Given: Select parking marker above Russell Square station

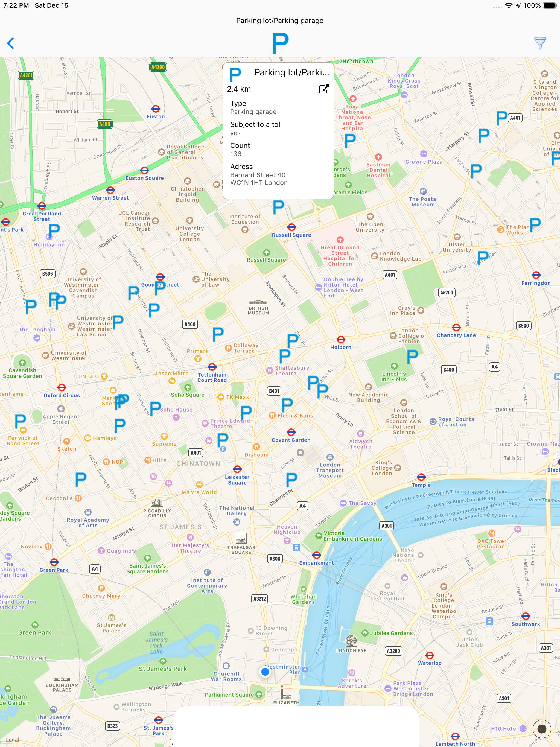Looking at the screenshot, I should (278, 207).
